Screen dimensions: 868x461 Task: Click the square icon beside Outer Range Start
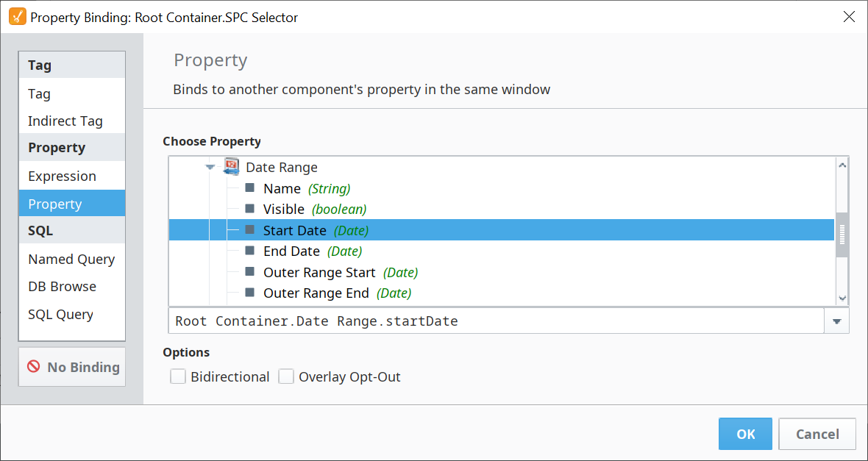click(x=249, y=272)
